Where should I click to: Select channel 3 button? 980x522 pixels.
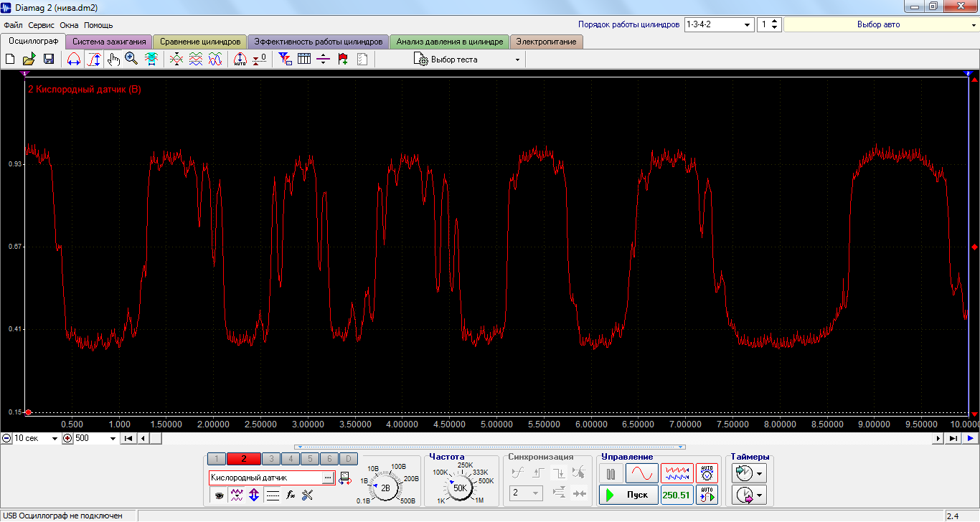pyautogui.click(x=271, y=459)
